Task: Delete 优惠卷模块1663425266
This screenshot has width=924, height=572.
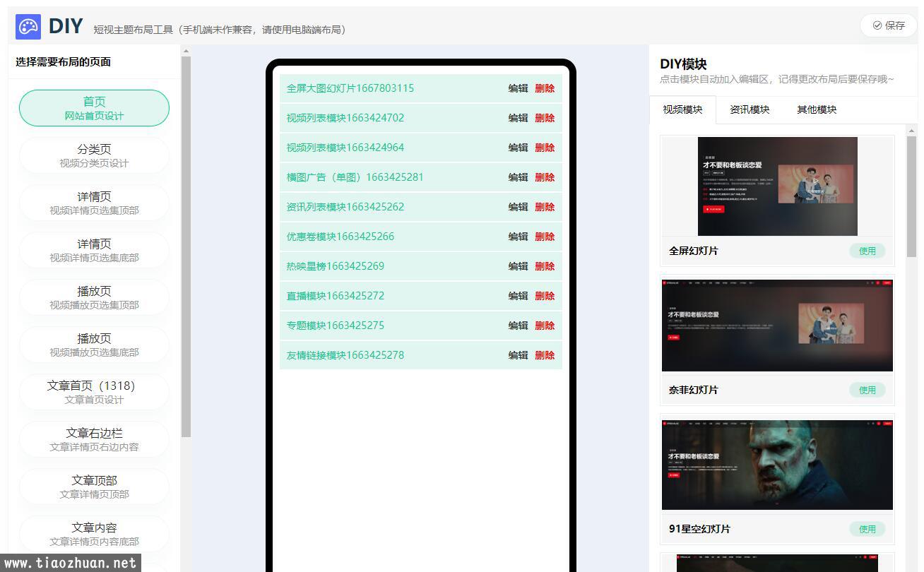Action: [545, 237]
